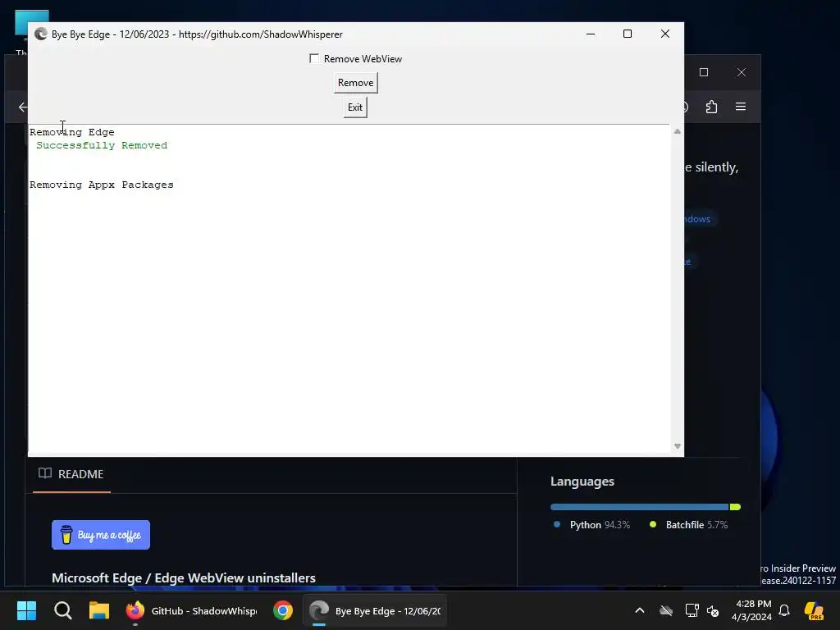This screenshot has width=840, height=630.
Task: Click the 'Successfully Removed' log line
Action: click(x=102, y=145)
